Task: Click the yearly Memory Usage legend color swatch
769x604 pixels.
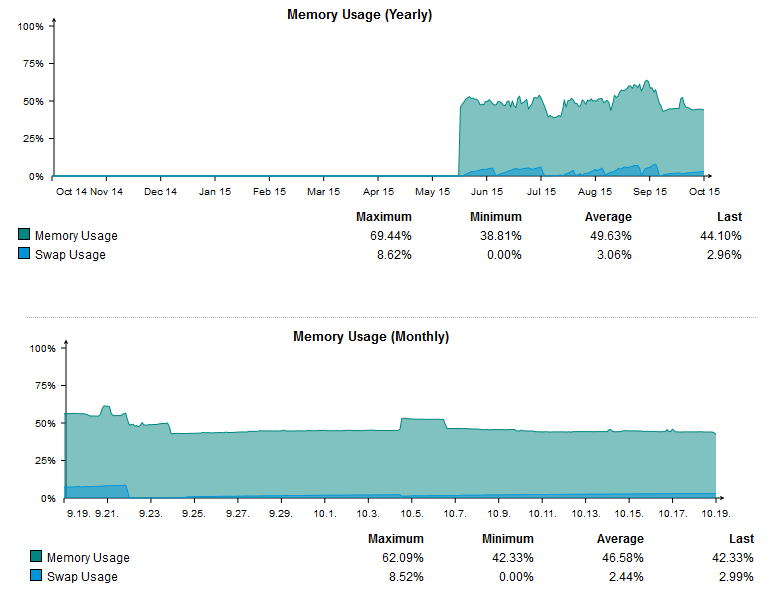Action: 24,234
